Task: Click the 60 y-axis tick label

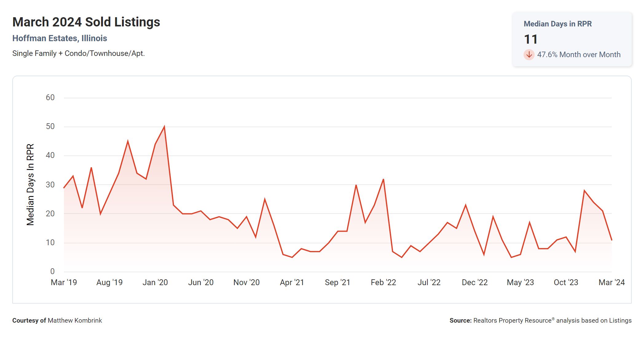Action: [x=50, y=98]
